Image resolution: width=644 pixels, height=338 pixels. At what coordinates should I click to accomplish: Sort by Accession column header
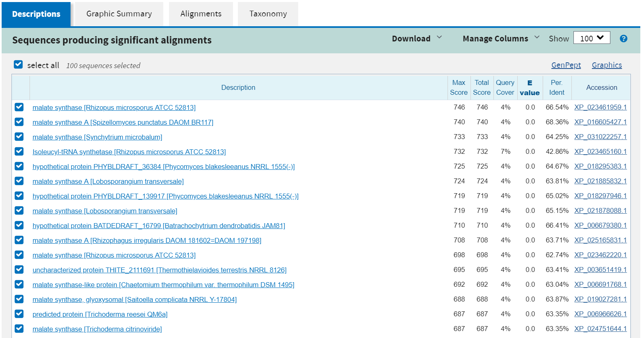[x=601, y=87]
